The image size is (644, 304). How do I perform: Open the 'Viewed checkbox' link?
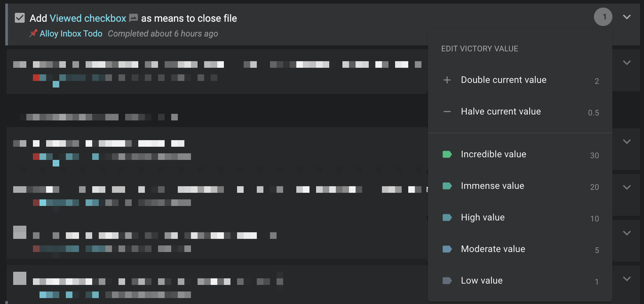[x=88, y=18]
